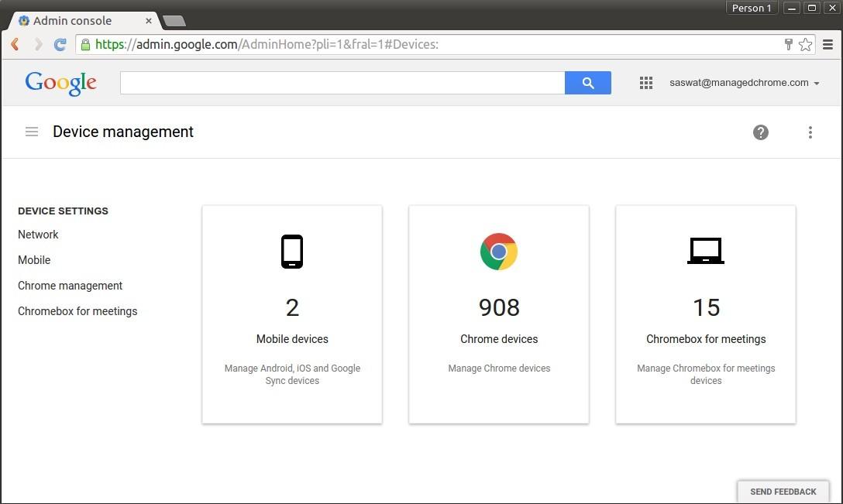Viewport: 843px width, 504px height.
Task: Open Network under Device Settings
Action: [x=38, y=235]
